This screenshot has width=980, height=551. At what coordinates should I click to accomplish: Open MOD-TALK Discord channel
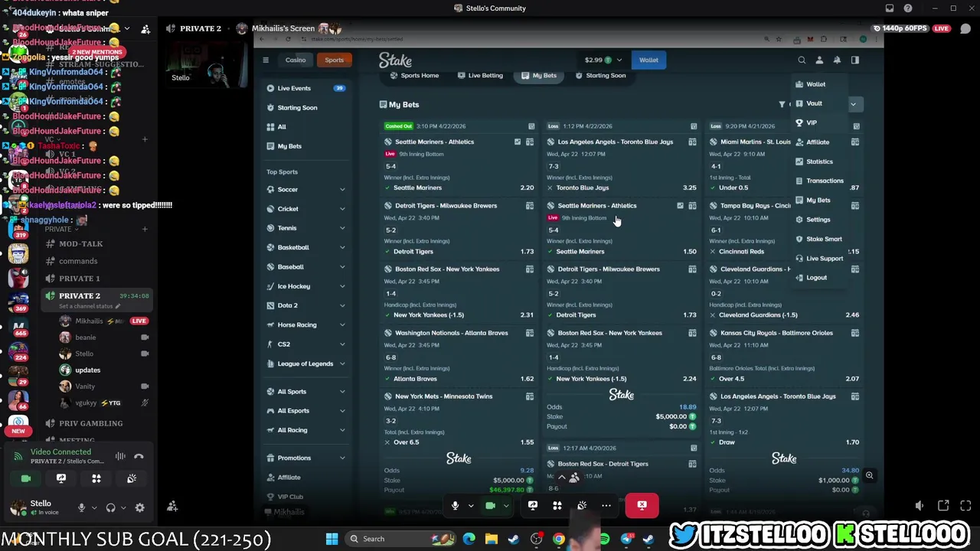point(80,243)
